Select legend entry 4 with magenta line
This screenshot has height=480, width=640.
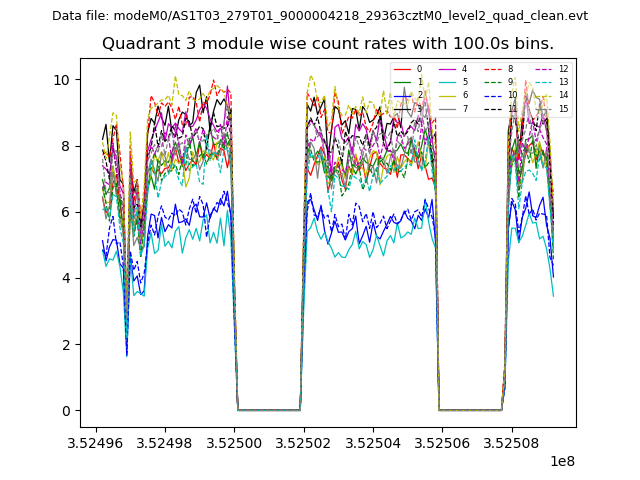tap(455, 69)
